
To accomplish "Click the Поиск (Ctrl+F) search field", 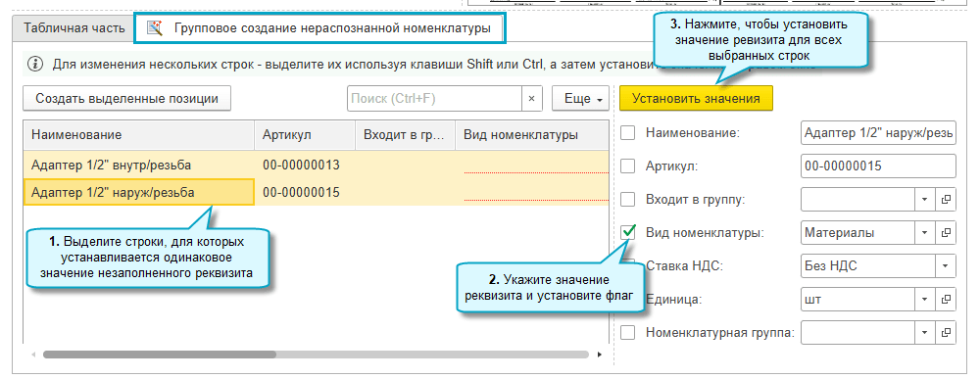I will [435, 99].
